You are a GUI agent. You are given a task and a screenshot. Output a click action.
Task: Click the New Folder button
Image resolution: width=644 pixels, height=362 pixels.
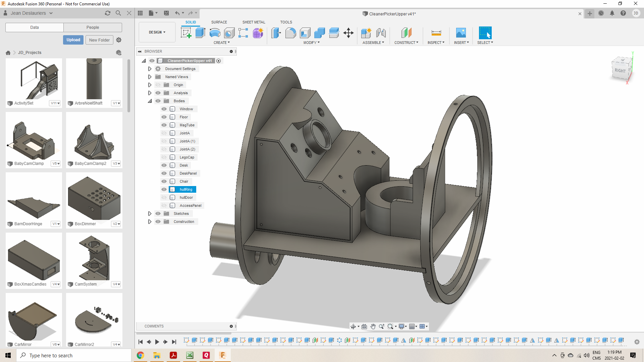click(x=99, y=40)
